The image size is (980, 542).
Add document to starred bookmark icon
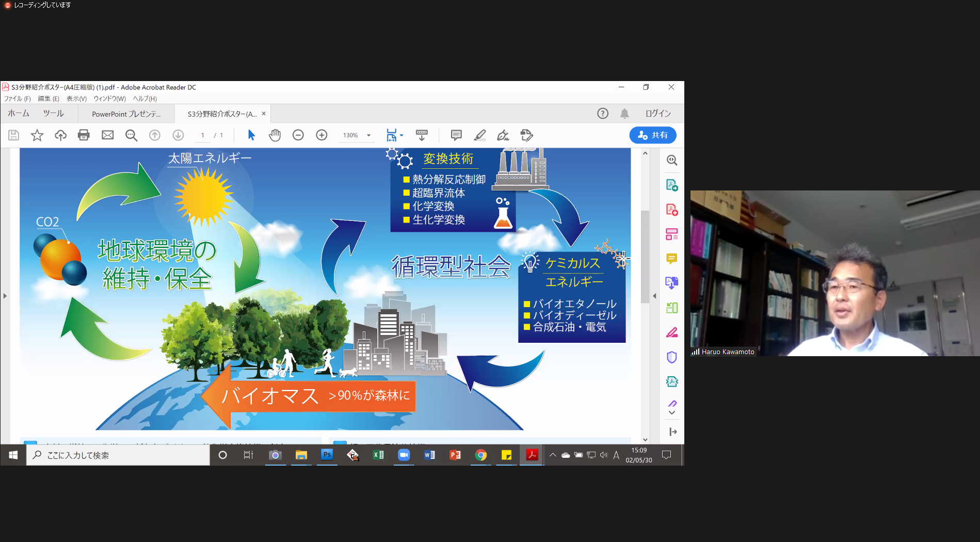pyautogui.click(x=37, y=135)
